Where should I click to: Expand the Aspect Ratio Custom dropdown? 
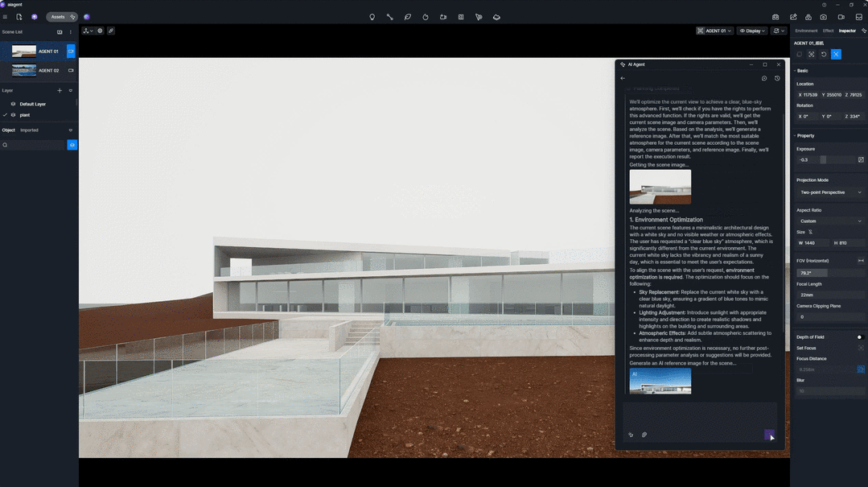click(x=829, y=221)
